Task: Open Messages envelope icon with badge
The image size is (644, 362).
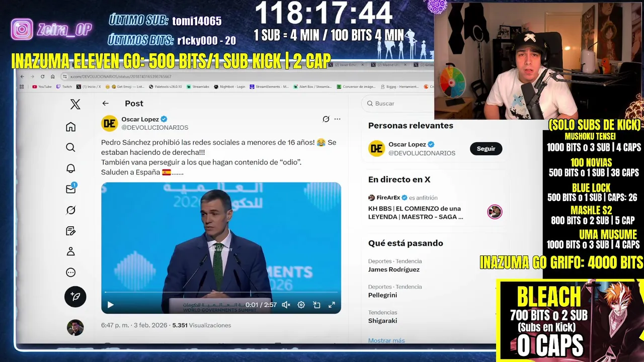Action: 70,189
